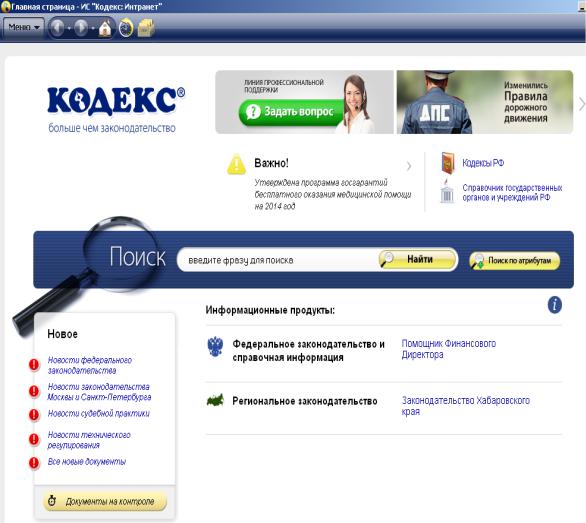
Task: Click red alert icon beside Новости федерального законодательства
Action: (34, 364)
